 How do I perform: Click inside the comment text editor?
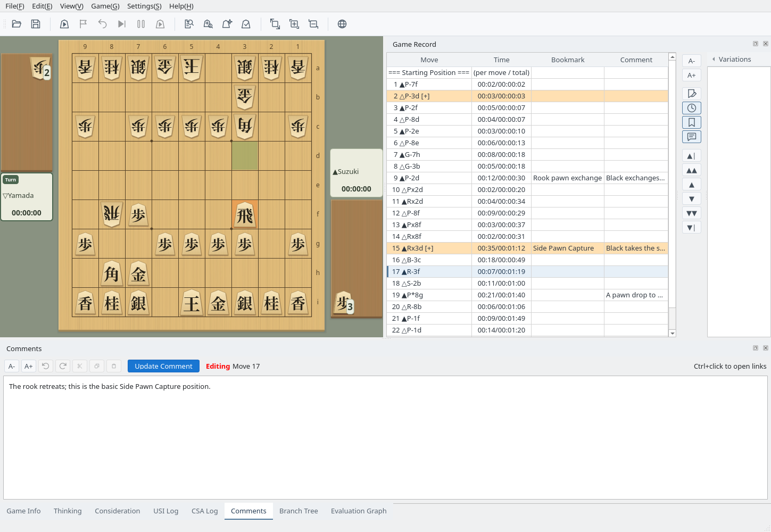(x=385, y=437)
